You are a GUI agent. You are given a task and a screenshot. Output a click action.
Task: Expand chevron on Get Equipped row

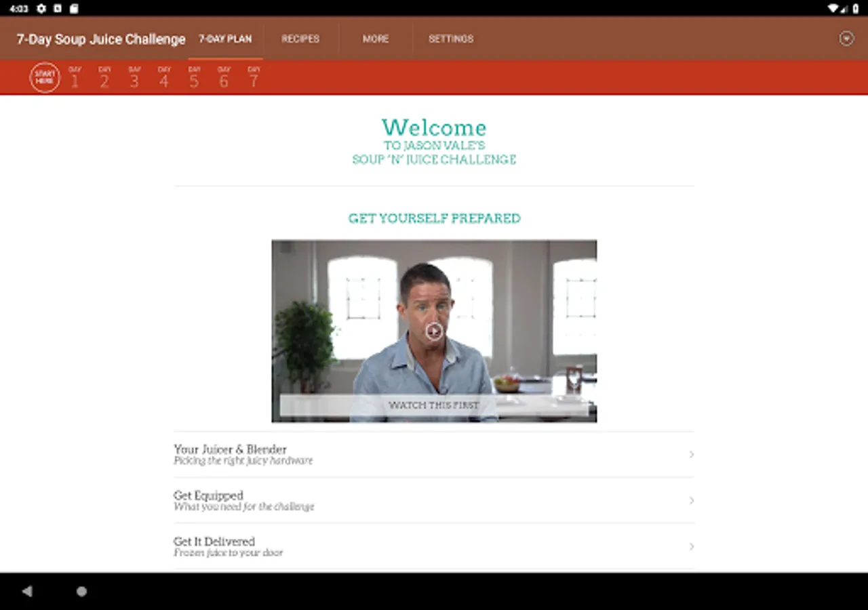[x=691, y=500]
